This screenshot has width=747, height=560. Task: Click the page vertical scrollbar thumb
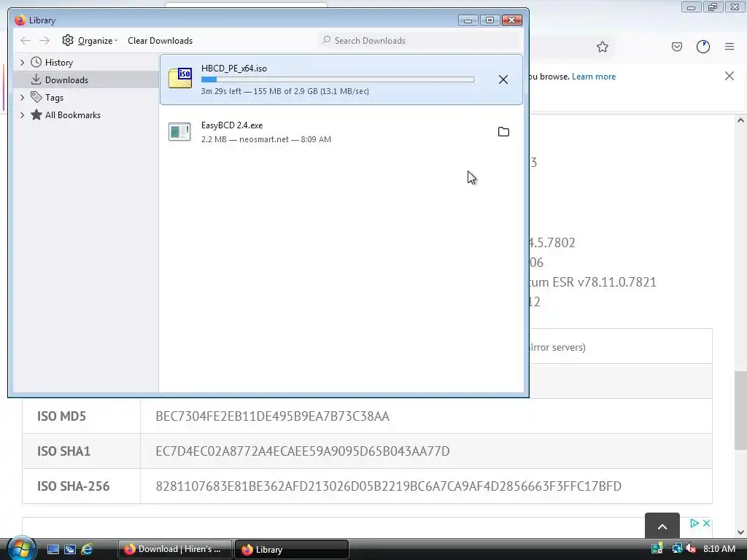coord(740,411)
